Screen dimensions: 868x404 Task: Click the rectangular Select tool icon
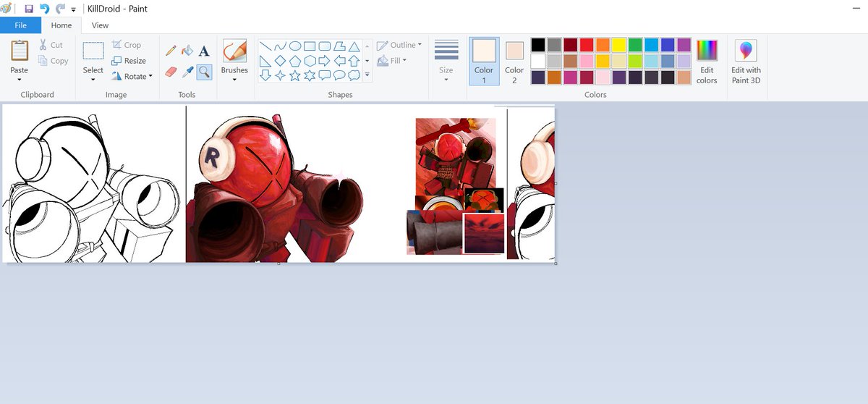93,51
